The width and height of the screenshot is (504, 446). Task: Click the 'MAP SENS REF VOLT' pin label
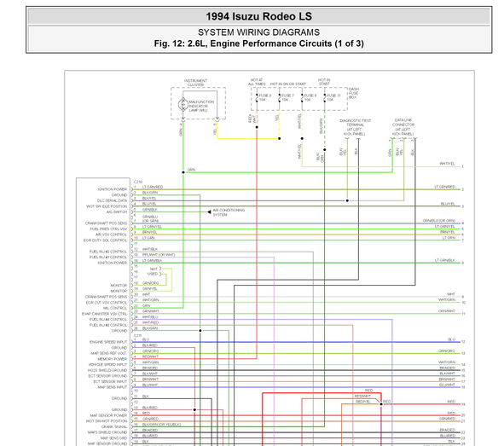click(109, 353)
